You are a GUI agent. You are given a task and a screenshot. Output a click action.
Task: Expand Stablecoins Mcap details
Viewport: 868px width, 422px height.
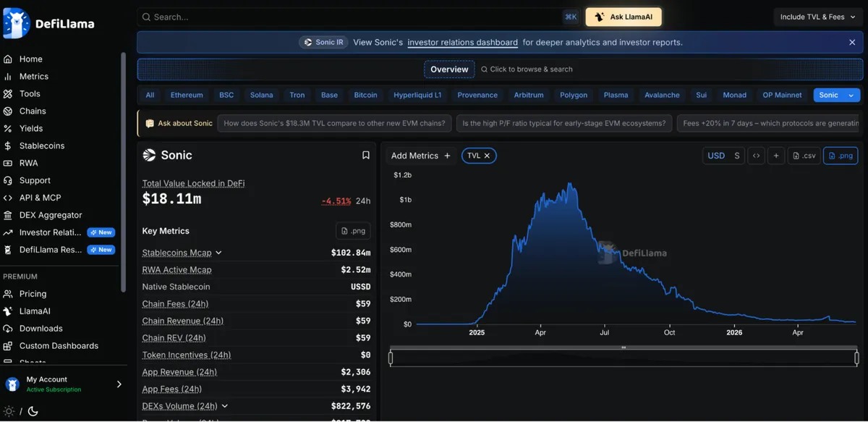click(x=218, y=253)
